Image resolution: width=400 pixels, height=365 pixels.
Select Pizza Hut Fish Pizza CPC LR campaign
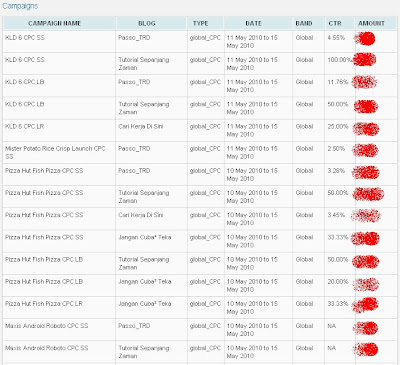(44, 304)
